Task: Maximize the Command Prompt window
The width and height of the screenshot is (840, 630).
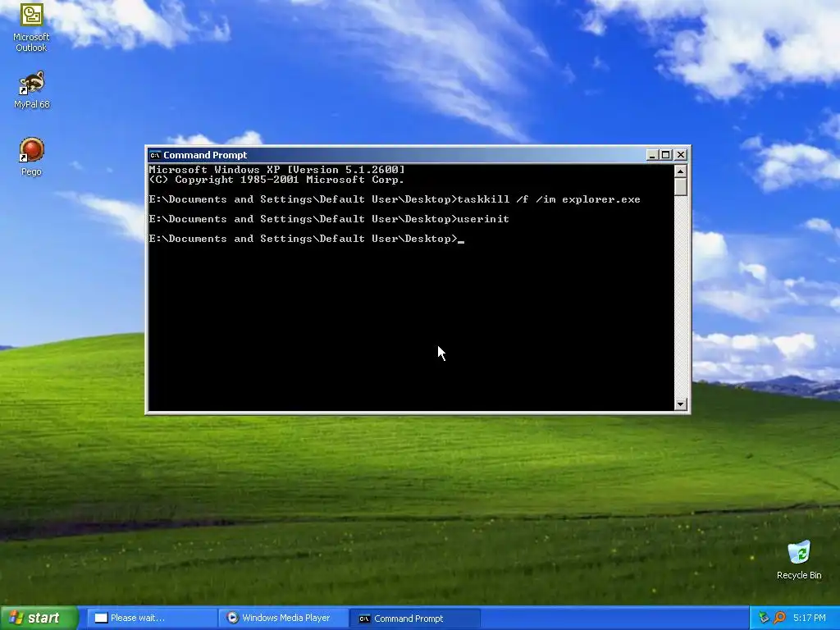Action: click(666, 155)
